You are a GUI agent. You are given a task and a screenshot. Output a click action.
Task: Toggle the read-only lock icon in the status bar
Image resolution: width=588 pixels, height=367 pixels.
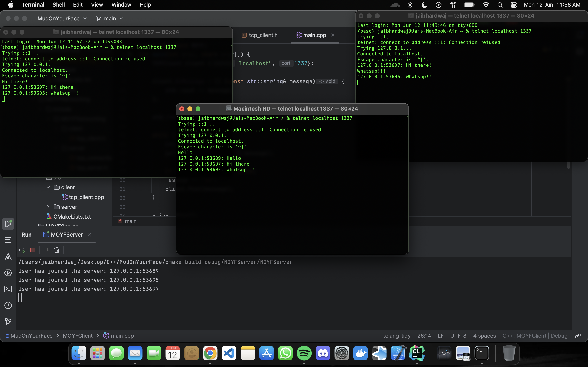[x=578, y=336]
